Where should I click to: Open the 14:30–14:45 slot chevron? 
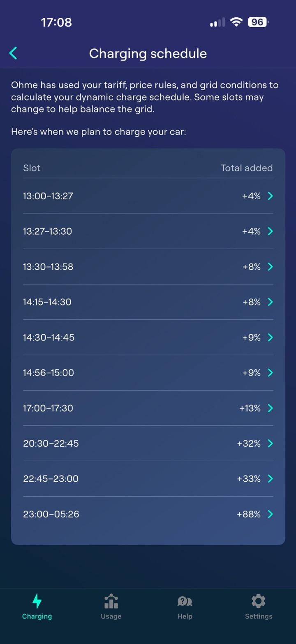point(270,338)
